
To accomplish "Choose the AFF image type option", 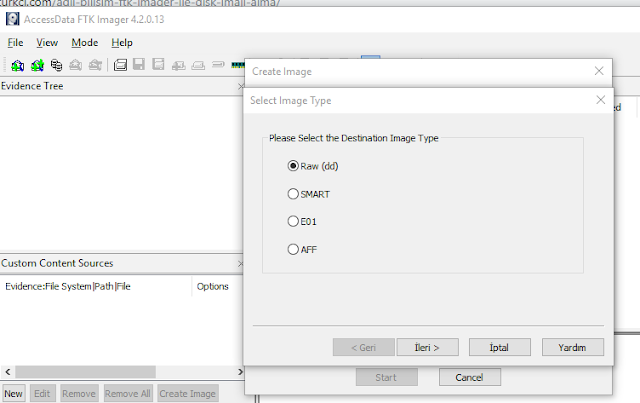I will click(302, 249).
